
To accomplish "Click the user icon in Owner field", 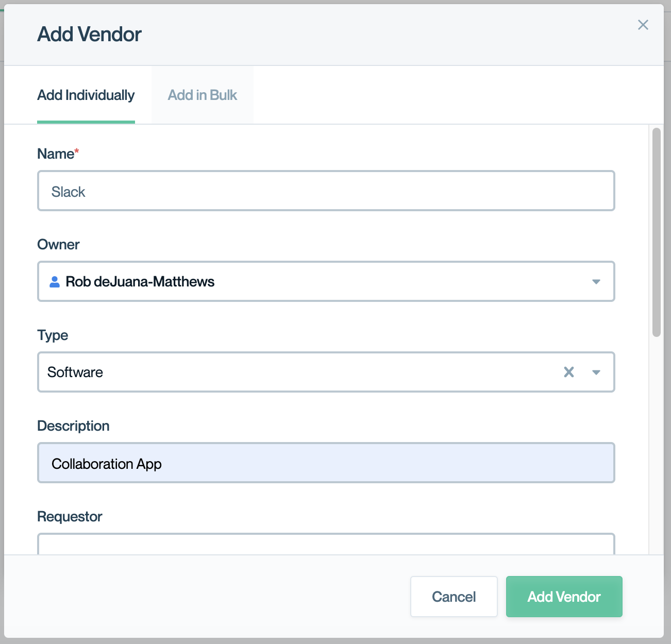I will 54,282.
